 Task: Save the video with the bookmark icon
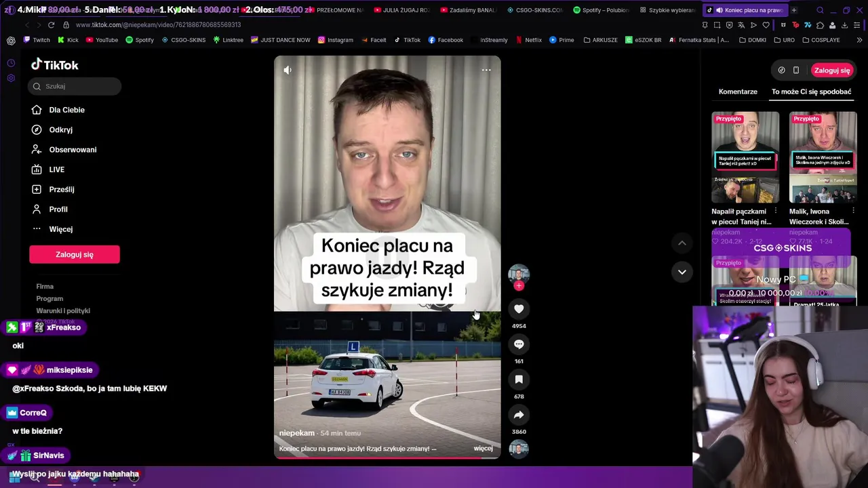pos(519,380)
